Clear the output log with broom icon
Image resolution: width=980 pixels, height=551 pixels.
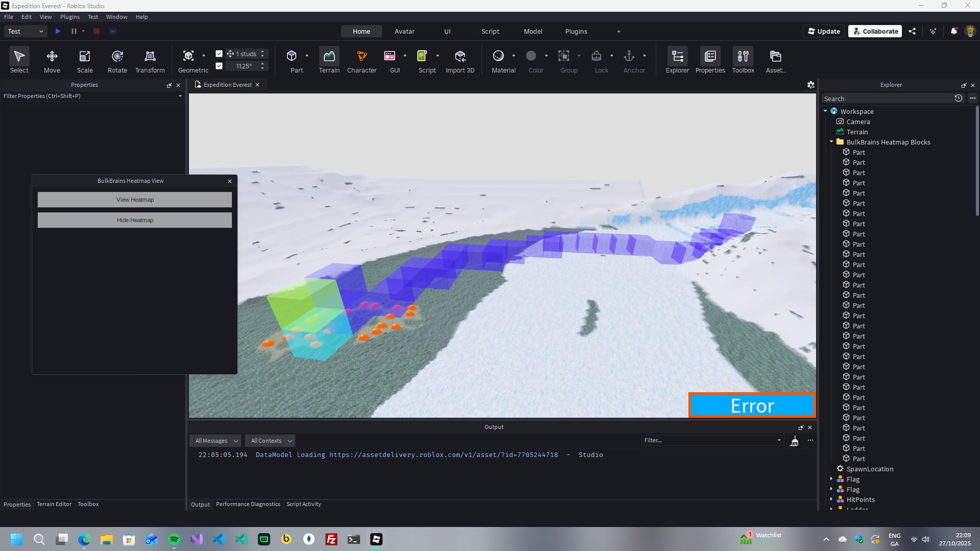[794, 441]
